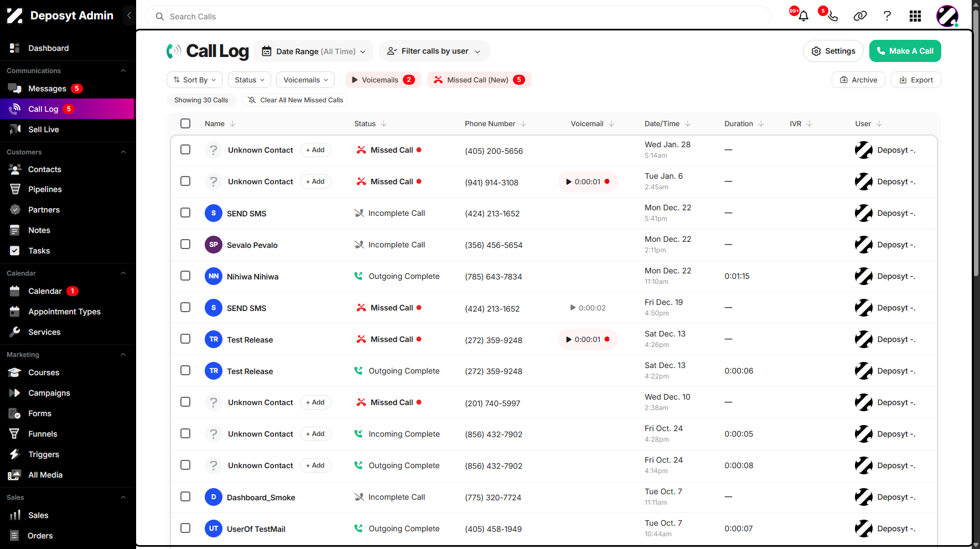Click the Search Calls field
Viewport: 980px width, 549px height.
click(x=458, y=17)
